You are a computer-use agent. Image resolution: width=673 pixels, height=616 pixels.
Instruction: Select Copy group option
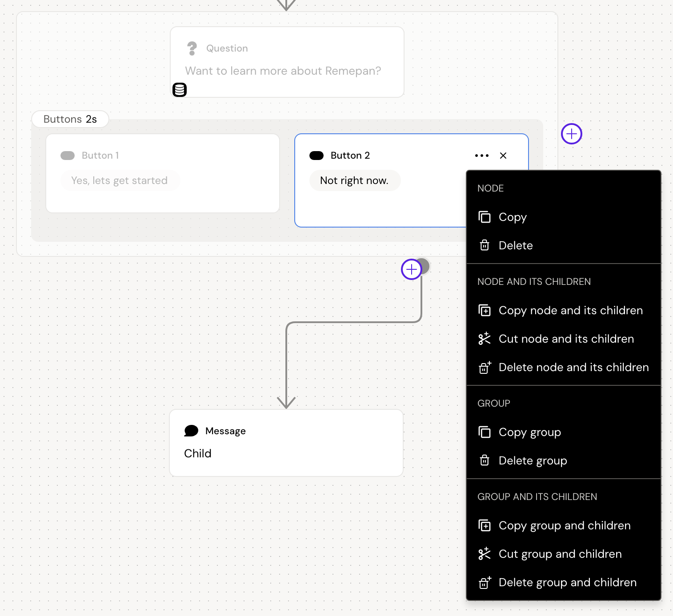(529, 432)
